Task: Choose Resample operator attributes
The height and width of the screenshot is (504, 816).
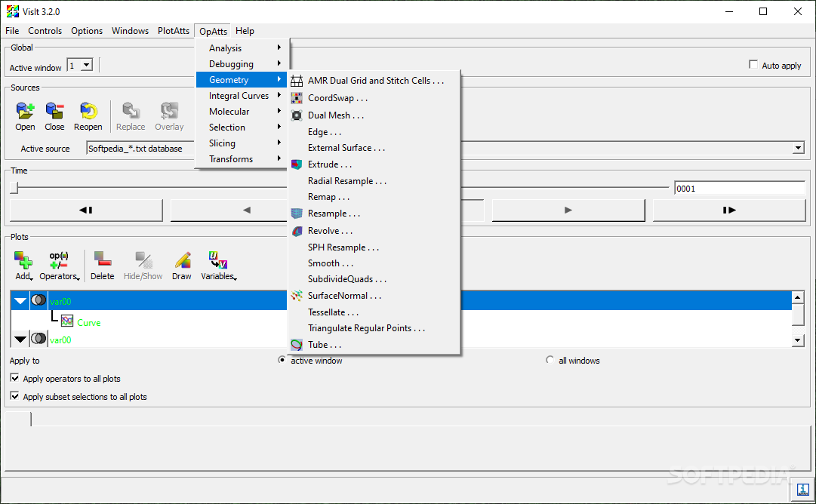Action: pyautogui.click(x=374, y=214)
